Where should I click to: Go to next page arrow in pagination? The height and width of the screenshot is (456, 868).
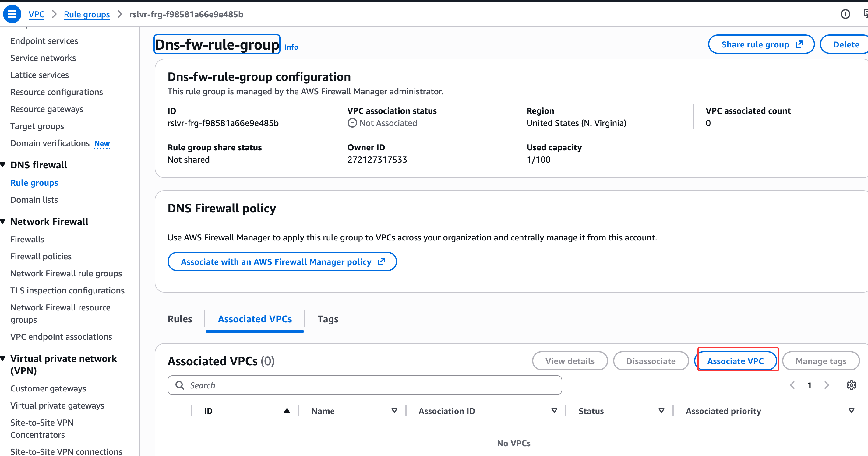click(x=827, y=385)
